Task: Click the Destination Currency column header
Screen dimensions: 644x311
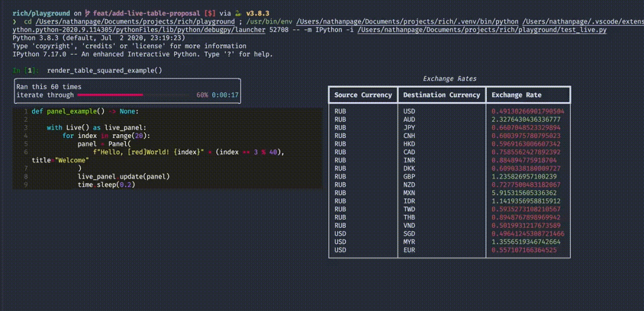Action: click(x=441, y=95)
